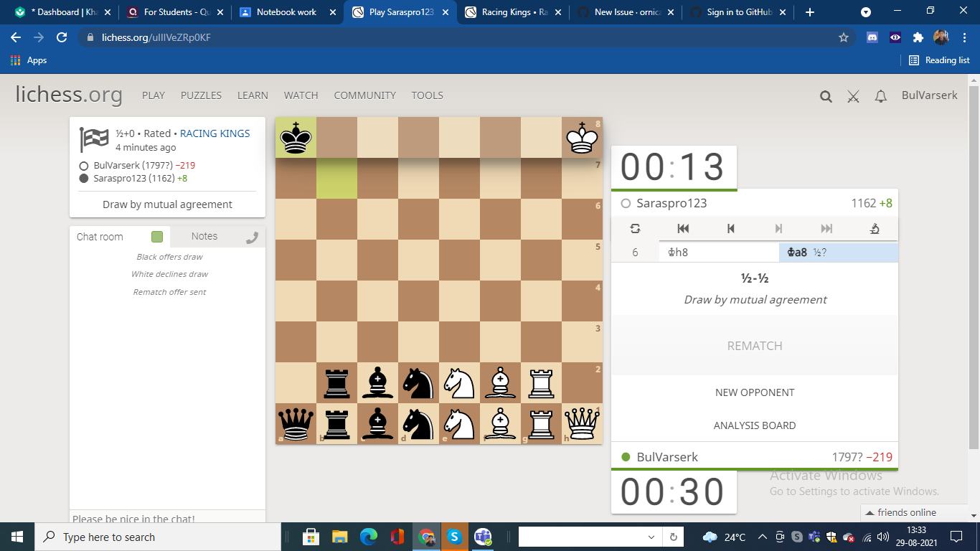Click the voice chat phone icon
The width and height of the screenshot is (980, 551).
252,237
